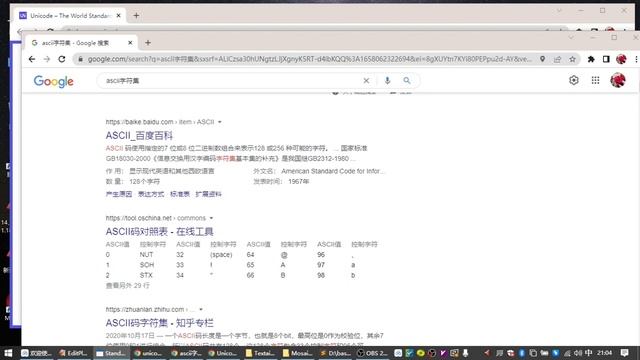Expand the baike.baidu.com result options arrow
The height and width of the screenshot is (360, 640).
pos(220,122)
